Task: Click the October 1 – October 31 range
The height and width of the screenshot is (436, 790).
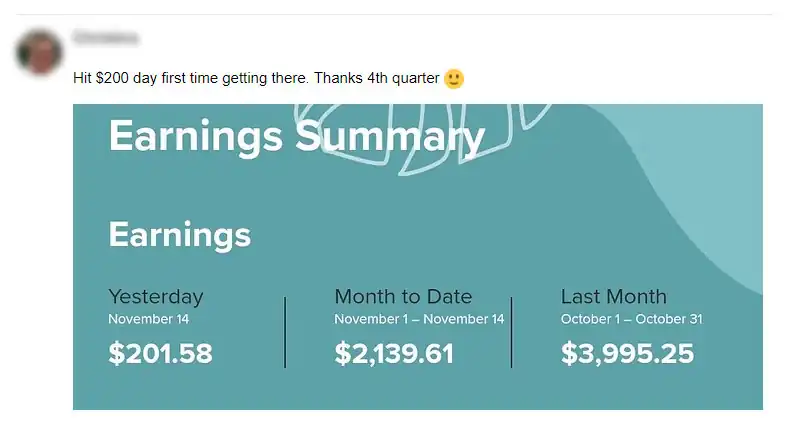Action: pyautogui.click(x=632, y=319)
